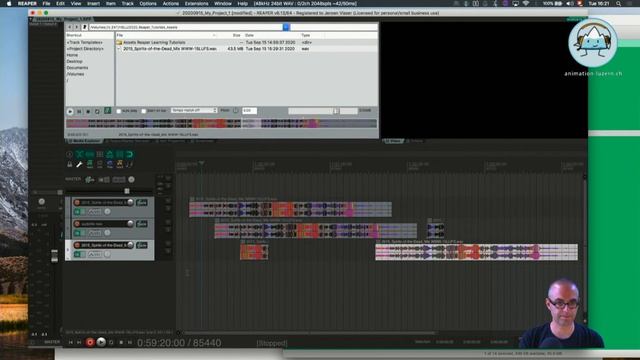This screenshot has width=640, height=360.
Task: Click the first track volume knob
Action: [131, 202]
